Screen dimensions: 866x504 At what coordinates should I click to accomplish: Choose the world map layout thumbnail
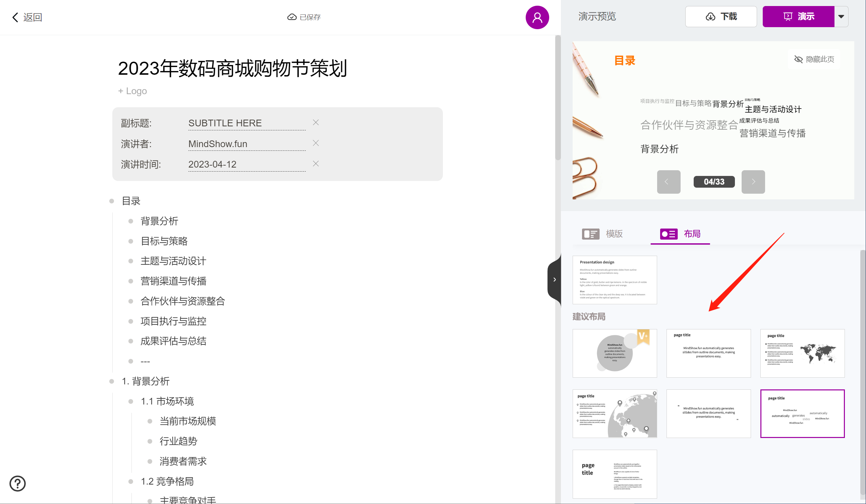point(802,353)
